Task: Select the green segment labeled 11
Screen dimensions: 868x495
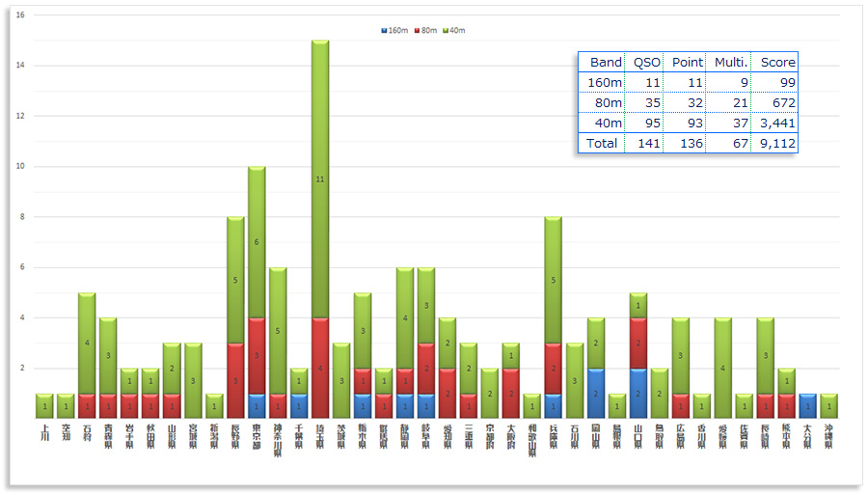Action: click(x=320, y=179)
